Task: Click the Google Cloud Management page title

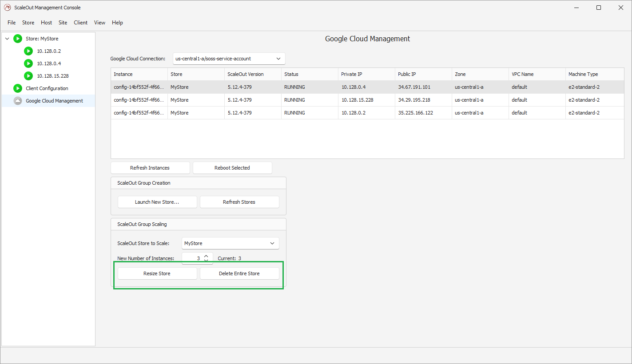Action: pyautogui.click(x=368, y=39)
